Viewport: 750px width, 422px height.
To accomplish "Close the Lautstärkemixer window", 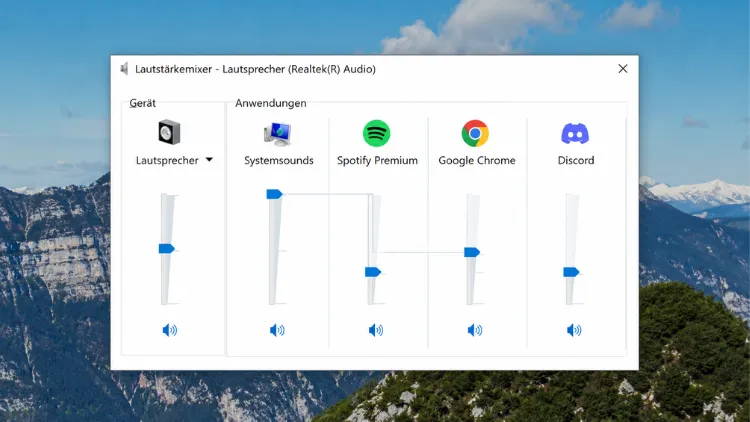I will (x=623, y=69).
